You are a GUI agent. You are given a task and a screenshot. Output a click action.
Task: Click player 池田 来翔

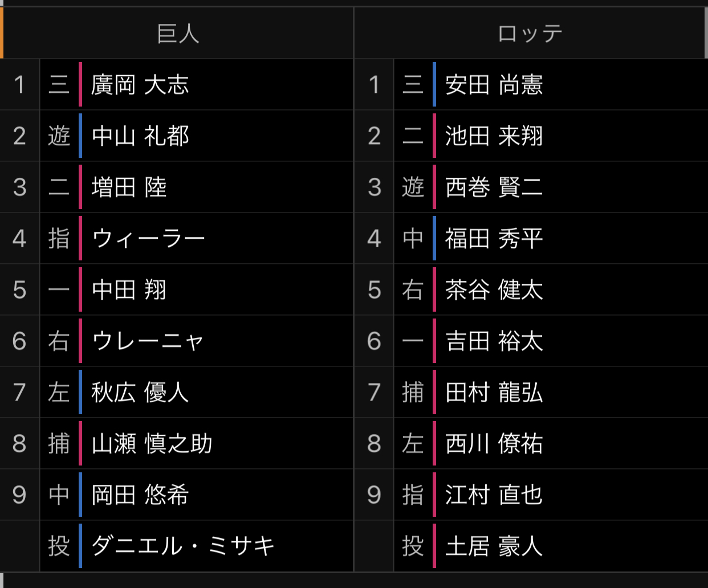coord(494,136)
